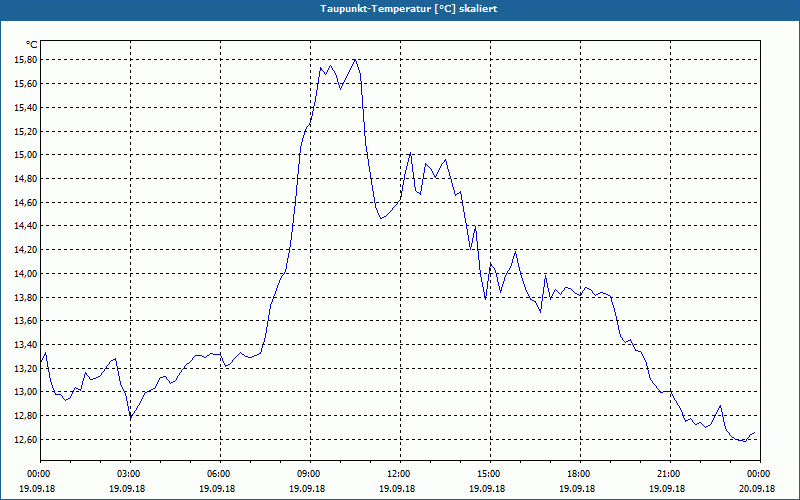Select the 15,00 y-axis label
This screenshot has width=800, height=500.
[x=26, y=155]
